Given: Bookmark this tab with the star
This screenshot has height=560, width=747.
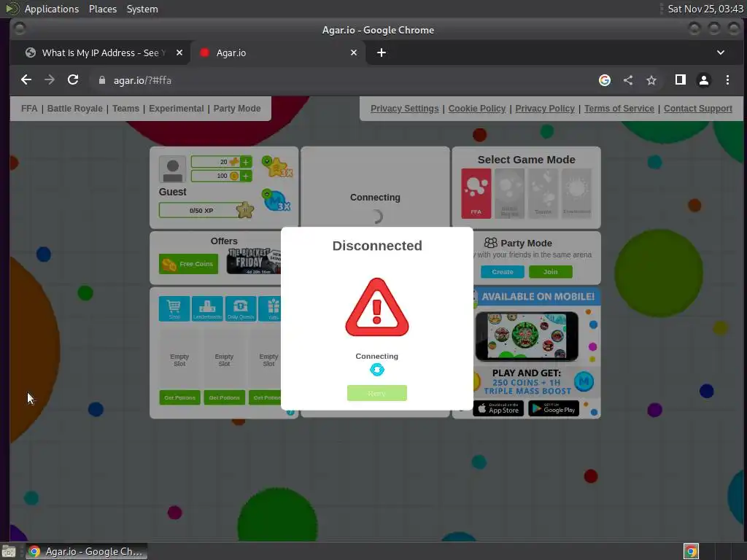Looking at the screenshot, I should pyautogui.click(x=651, y=80).
